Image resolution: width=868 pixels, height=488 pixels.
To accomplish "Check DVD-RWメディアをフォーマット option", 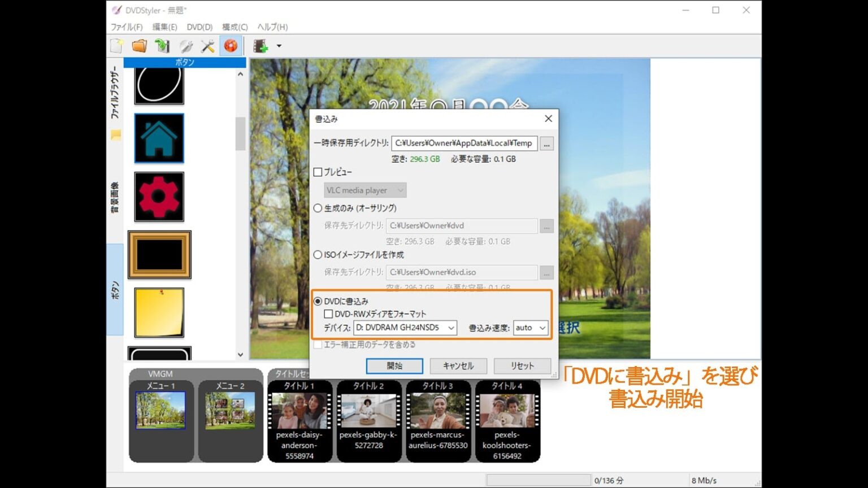I will pos(328,314).
